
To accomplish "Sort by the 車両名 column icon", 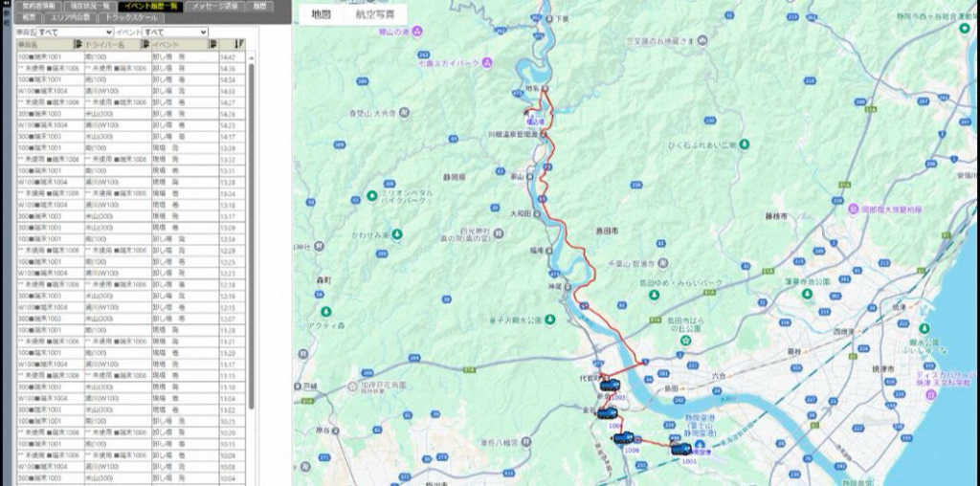I will [x=78, y=44].
